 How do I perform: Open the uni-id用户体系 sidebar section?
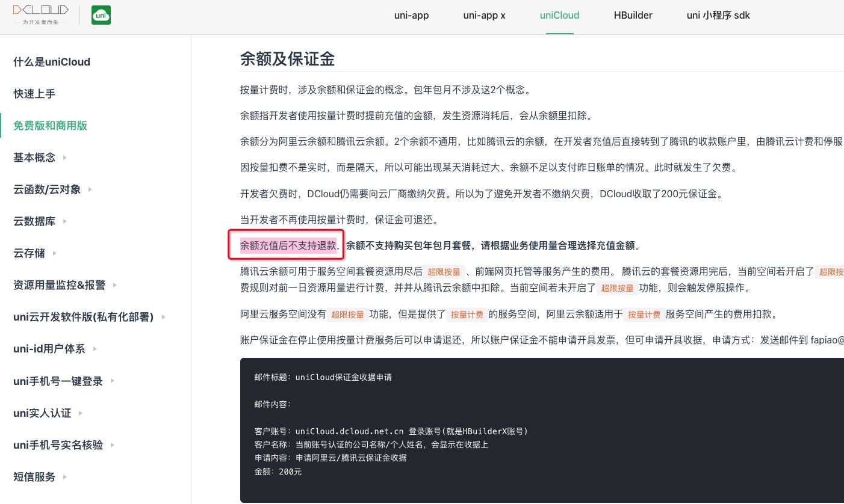click(x=49, y=349)
